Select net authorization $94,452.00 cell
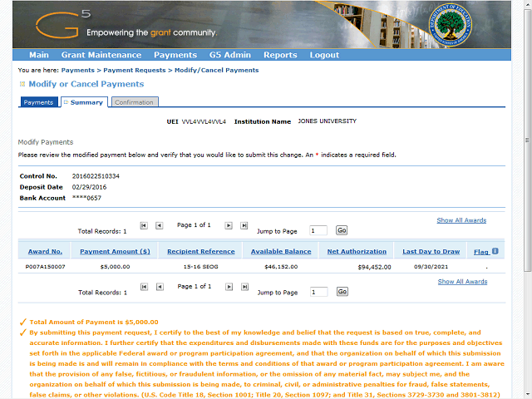Viewport: 532px width, 399px height. pos(374,268)
